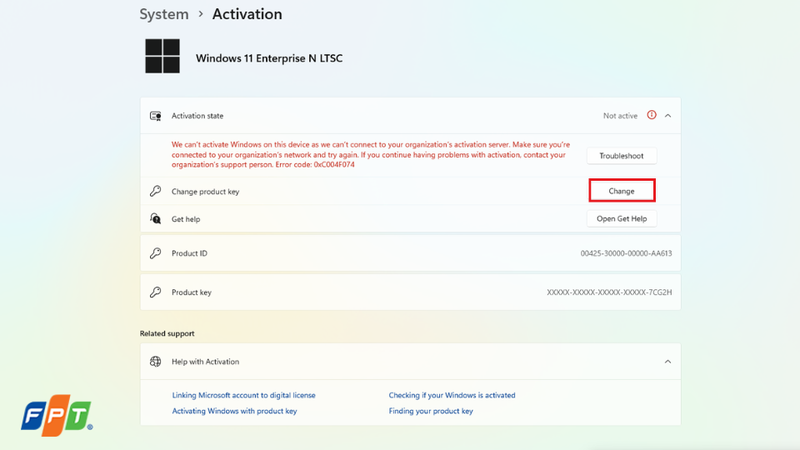Click the Get help headset icon

pos(156,218)
